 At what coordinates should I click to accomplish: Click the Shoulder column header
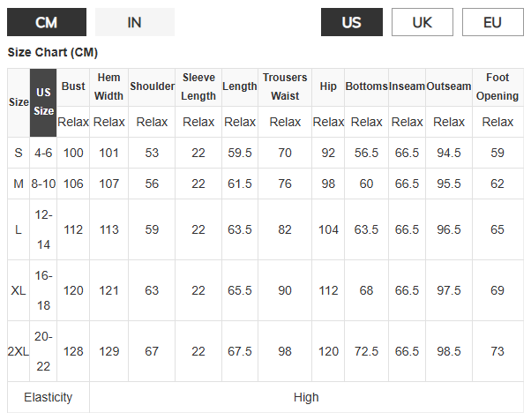click(152, 87)
